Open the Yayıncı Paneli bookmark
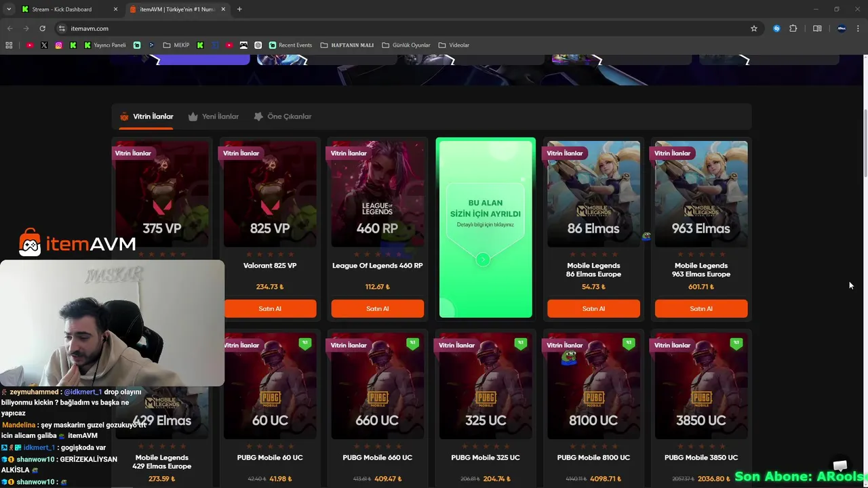This screenshot has height=488, width=868. tap(105, 45)
